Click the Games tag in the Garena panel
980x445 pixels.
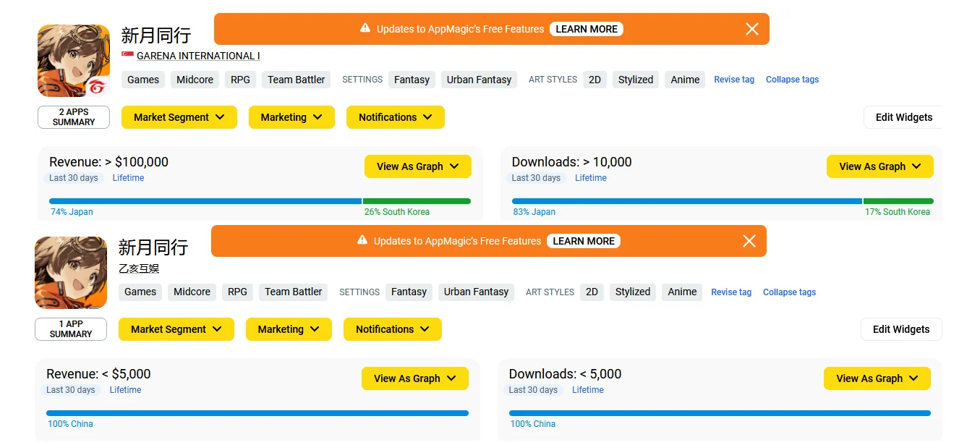pos(143,80)
